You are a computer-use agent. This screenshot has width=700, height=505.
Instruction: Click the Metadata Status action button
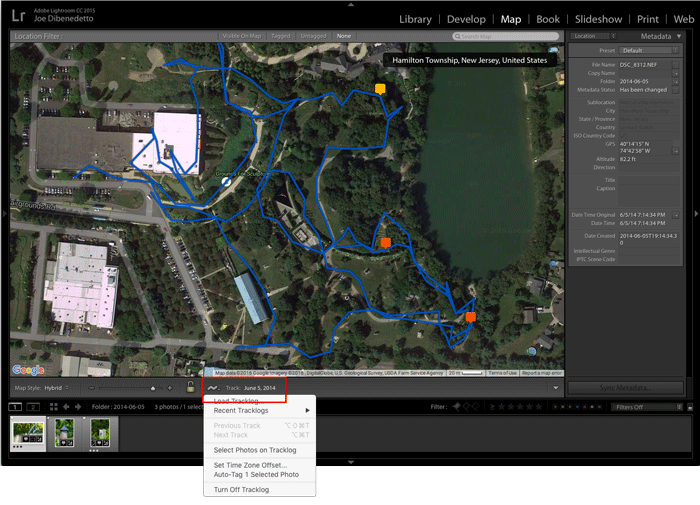point(676,90)
